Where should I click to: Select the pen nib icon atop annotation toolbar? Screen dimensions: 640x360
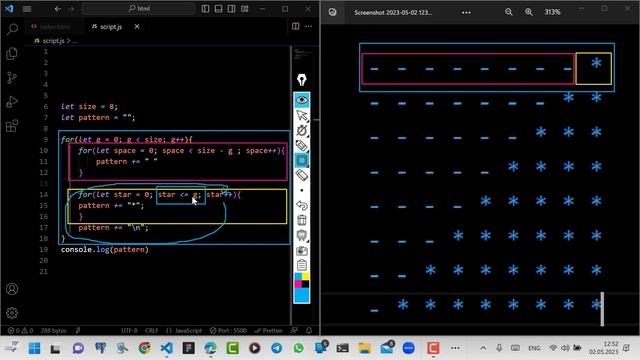click(x=302, y=80)
